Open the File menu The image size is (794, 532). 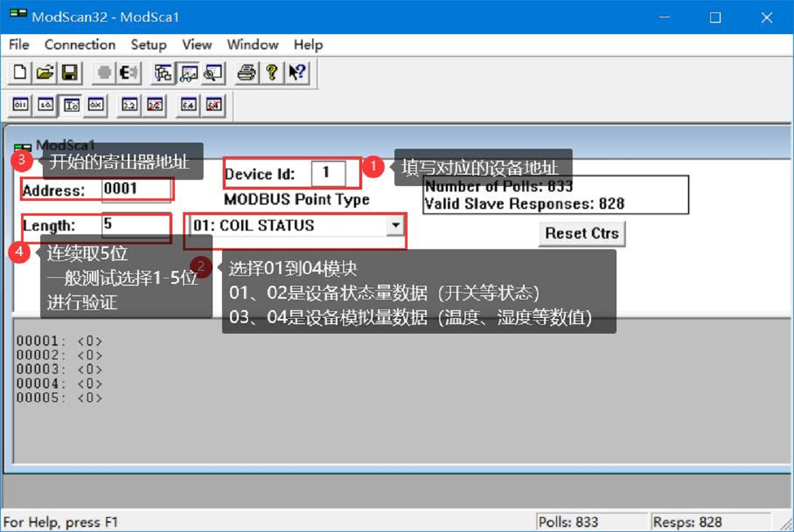pos(19,45)
